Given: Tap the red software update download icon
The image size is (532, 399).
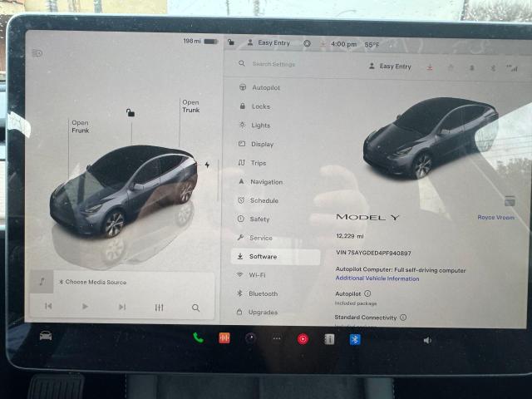Looking at the screenshot, I should (x=430, y=67).
